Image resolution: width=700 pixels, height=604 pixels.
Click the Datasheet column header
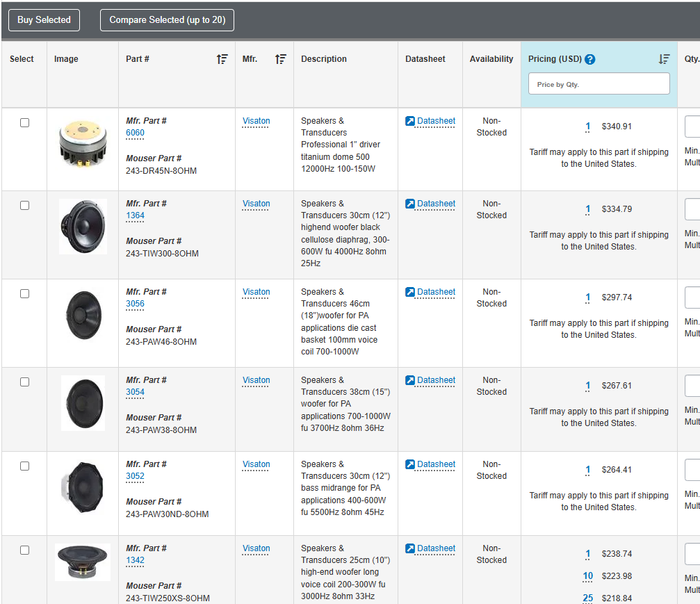pyautogui.click(x=425, y=59)
